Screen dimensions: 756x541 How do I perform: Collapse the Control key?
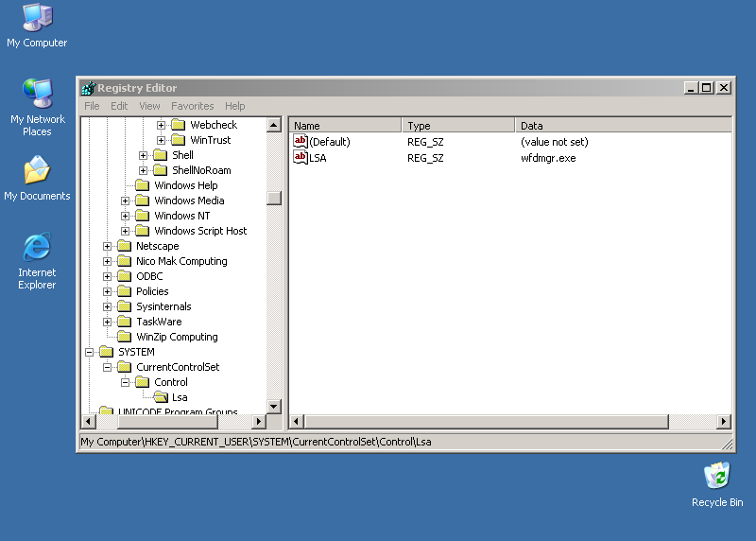pos(125,382)
